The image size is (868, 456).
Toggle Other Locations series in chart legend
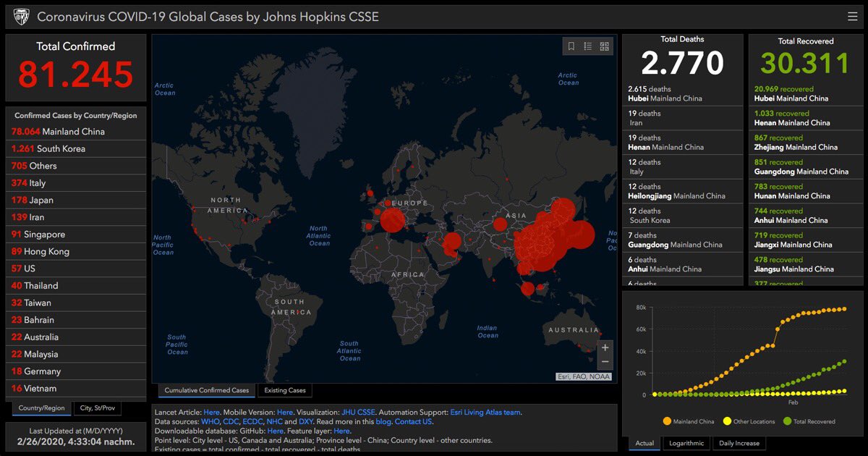748,421
